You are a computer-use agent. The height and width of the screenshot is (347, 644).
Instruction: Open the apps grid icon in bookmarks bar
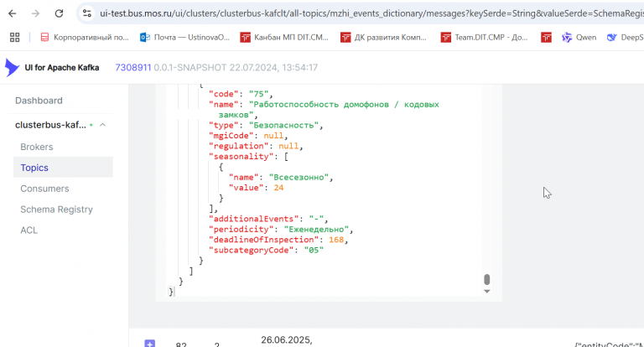[x=15, y=38]
